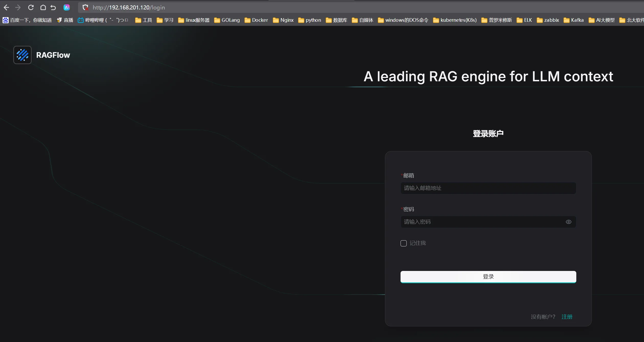Click the 注册 register link

pos(567,317)
